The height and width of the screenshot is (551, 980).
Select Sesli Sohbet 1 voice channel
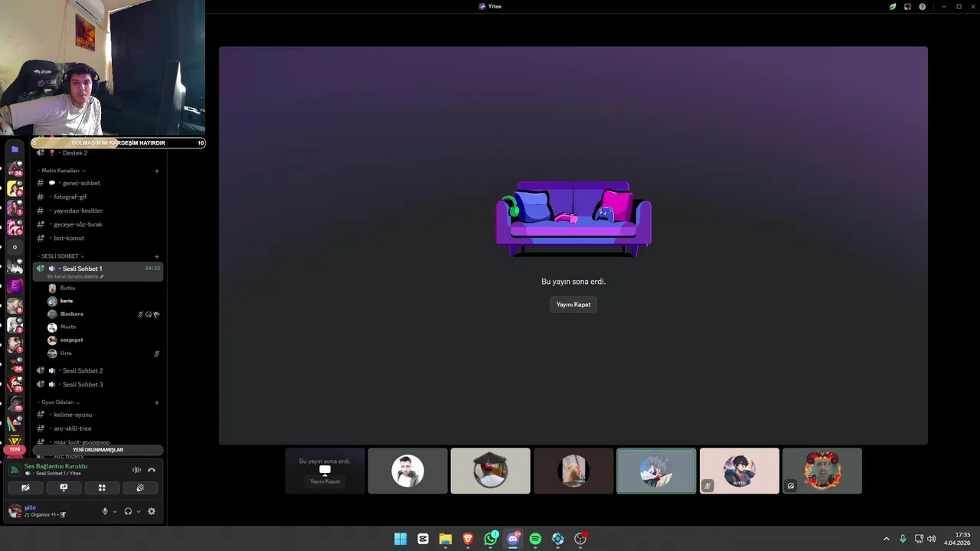(98, 271)
